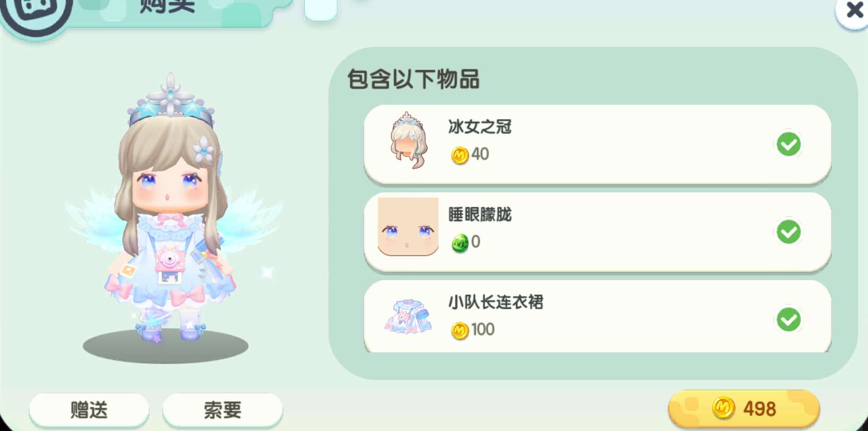Buy the outfit with the 498 coin button
The image size is (868, 431).
pyautogui.click(x=744, y=408)
